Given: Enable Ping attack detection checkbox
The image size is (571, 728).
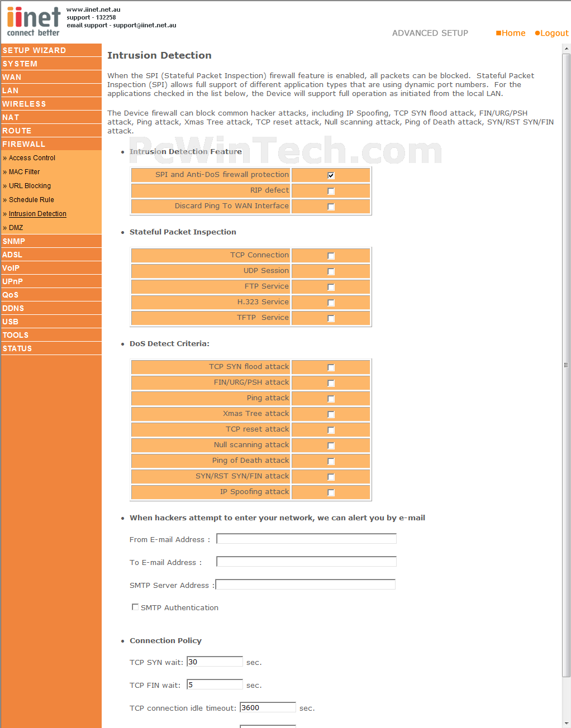Looking at the screenshot, I should (x=331, y=399).
